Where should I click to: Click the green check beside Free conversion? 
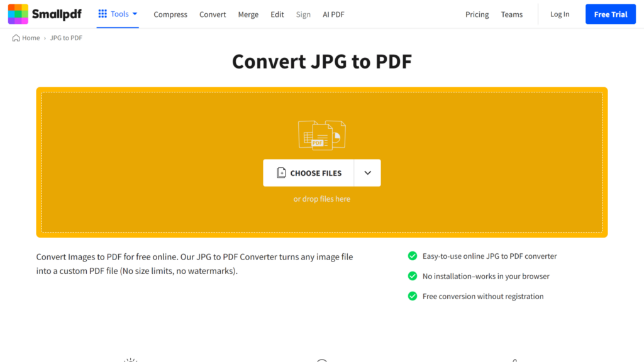413,297
